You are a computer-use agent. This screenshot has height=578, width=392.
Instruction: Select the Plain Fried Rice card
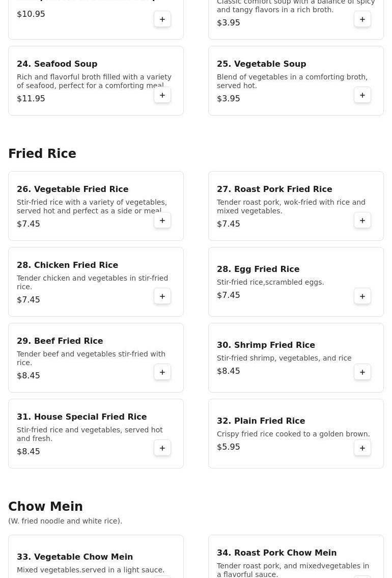pyautogui.click(x=296, y=433)
